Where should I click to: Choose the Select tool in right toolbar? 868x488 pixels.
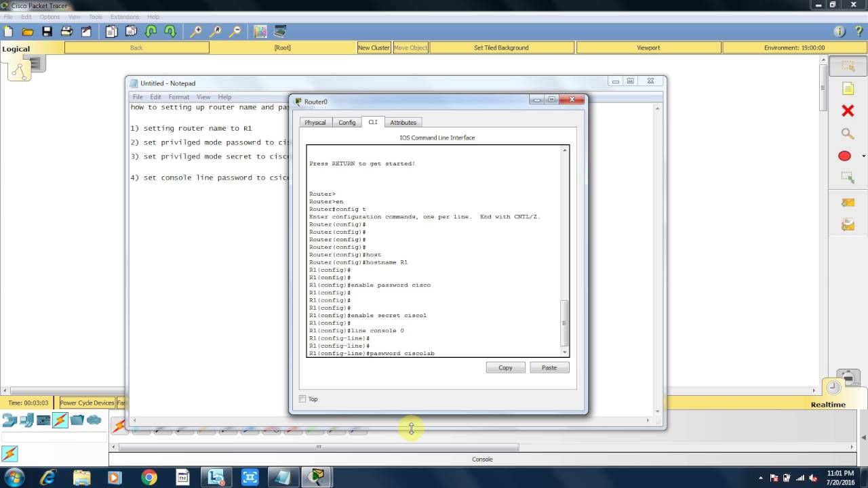pos(848,66)
